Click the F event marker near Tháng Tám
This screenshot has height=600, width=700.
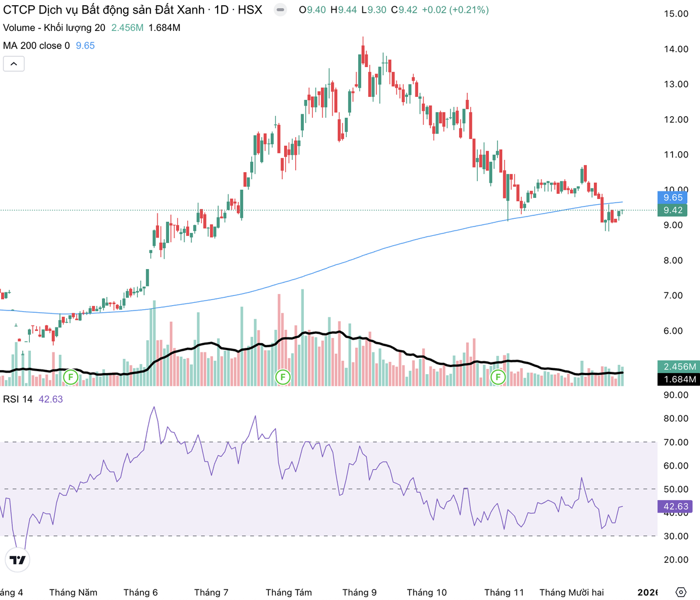coord(283,377)
